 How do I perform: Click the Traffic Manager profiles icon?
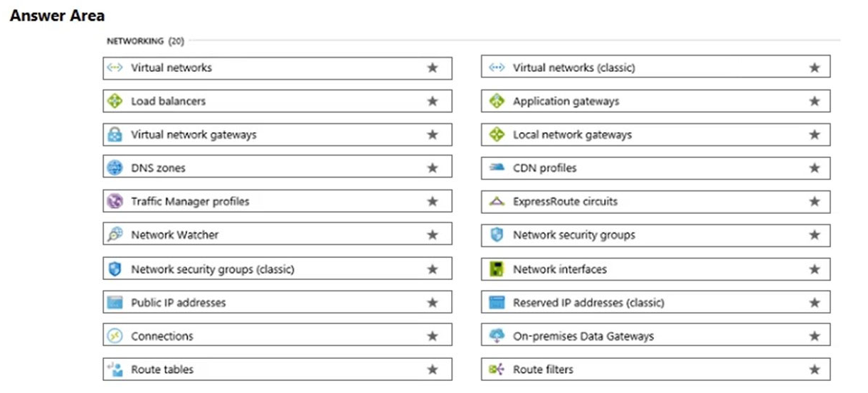click(x=115, y=202)
